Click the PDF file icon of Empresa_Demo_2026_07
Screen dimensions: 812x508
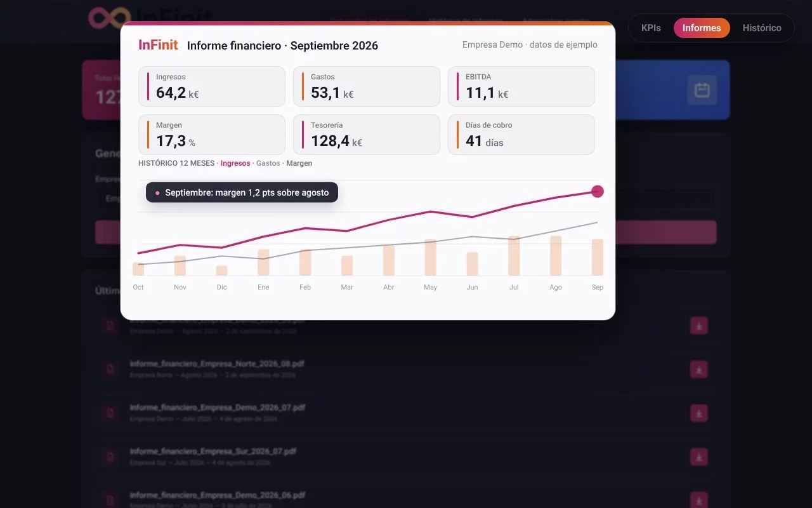(x=110, y=413)
